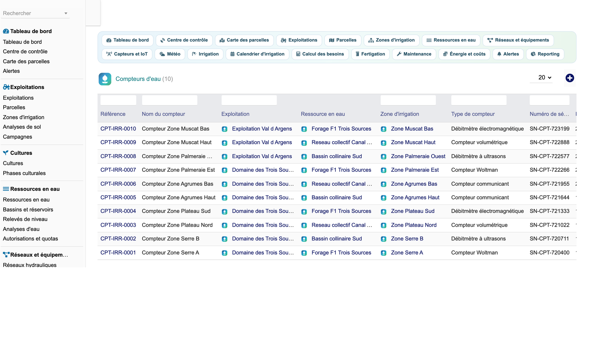Open the Zones d'irrigation top tab

(391, 40)
